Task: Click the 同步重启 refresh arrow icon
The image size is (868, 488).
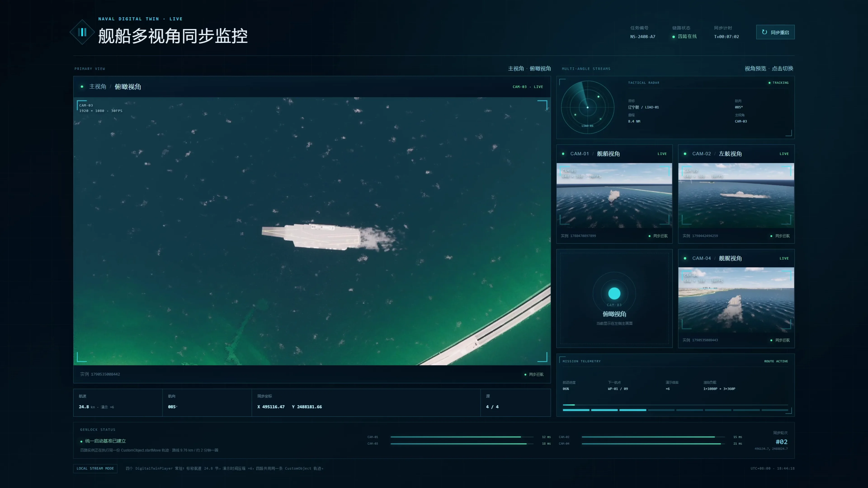Action: point(764,32)
